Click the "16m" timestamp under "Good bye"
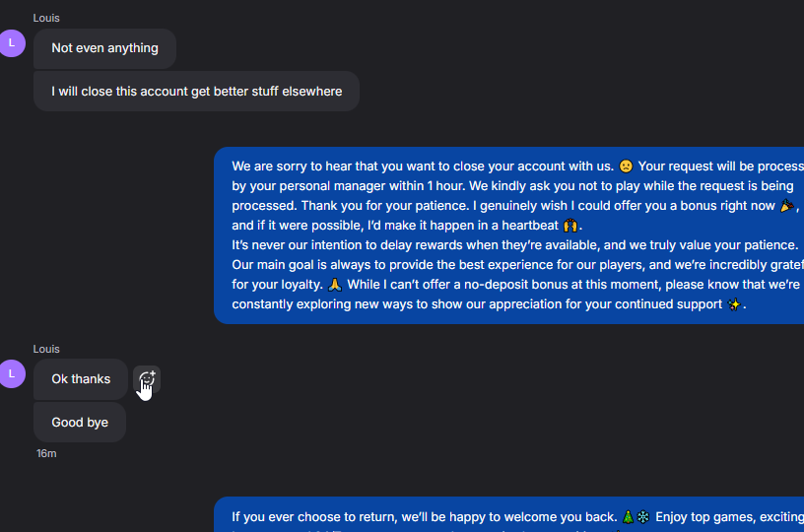The width and height of the screenshot is (804, 532). (46, 453)
